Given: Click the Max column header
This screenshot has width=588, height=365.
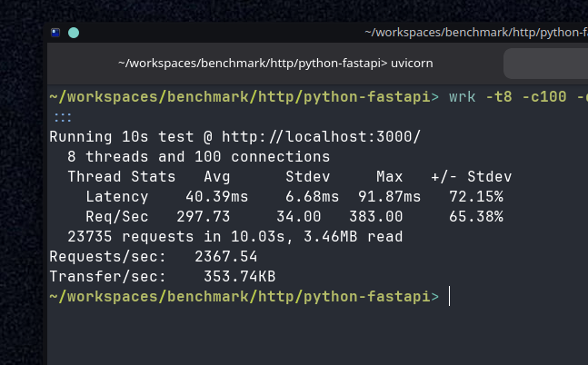Looking at the screenshot, I should [x=389, y=176].
